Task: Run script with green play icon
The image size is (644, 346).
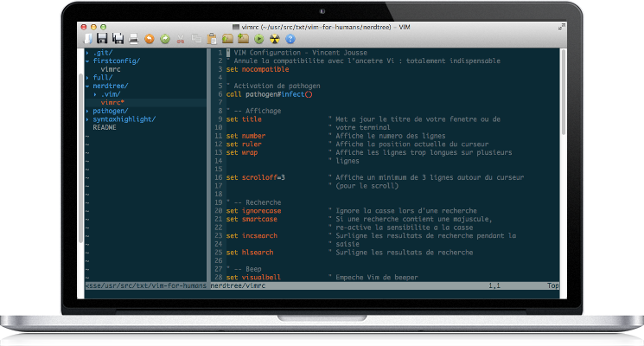Action: tap(258, 39)
